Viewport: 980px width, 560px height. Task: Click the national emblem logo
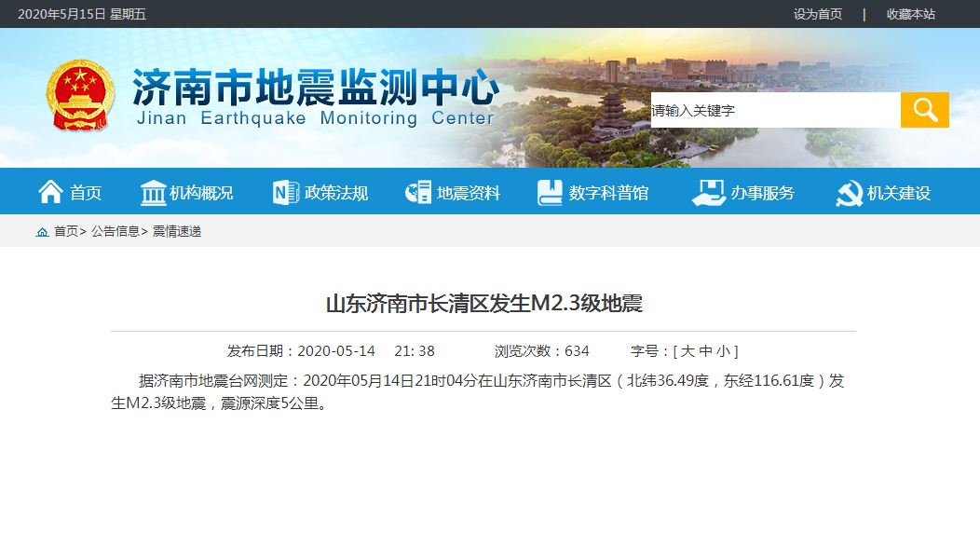click(80, 96)
